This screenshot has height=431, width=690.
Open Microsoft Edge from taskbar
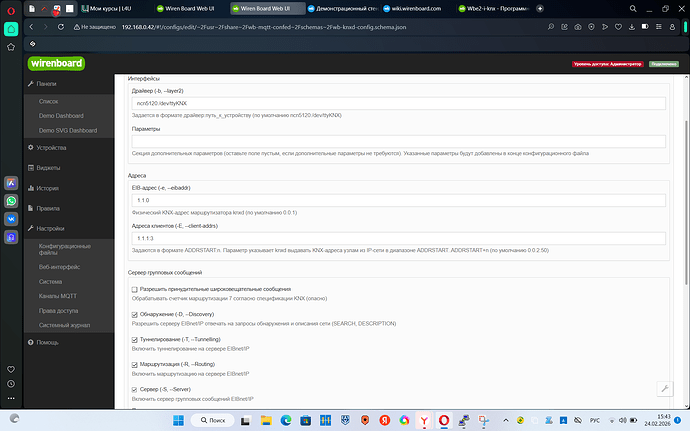point(286,420)
